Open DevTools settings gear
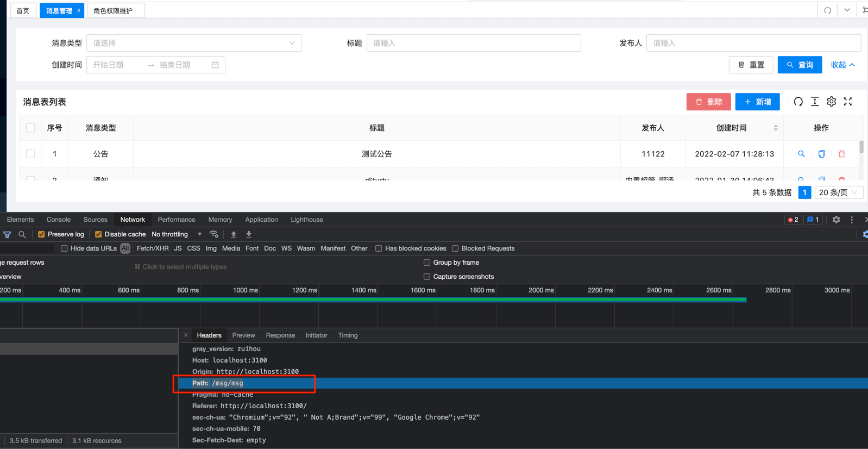868x449 pixels. coord(836,220)
